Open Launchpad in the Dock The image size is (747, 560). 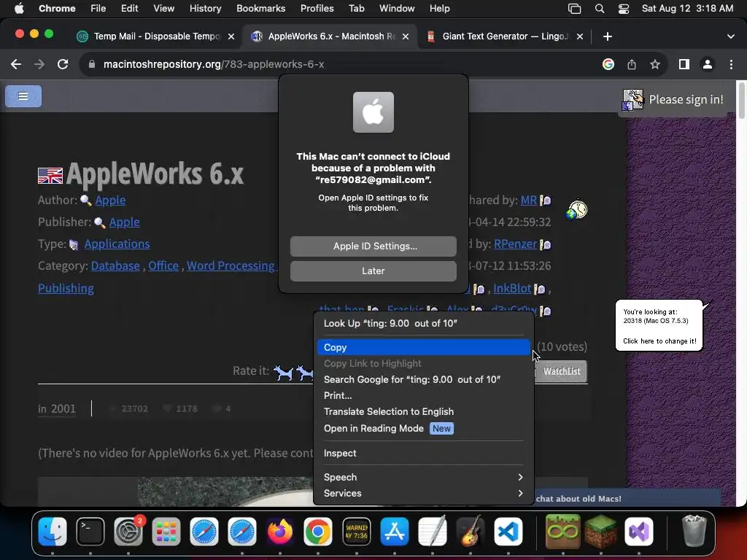(x=166, y=532)
